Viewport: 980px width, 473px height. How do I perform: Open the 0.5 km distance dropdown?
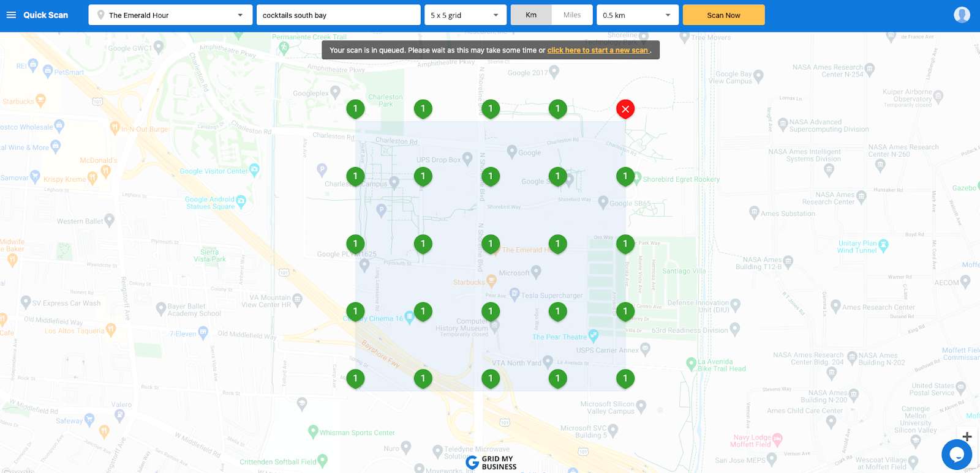(x=638, y=15)
